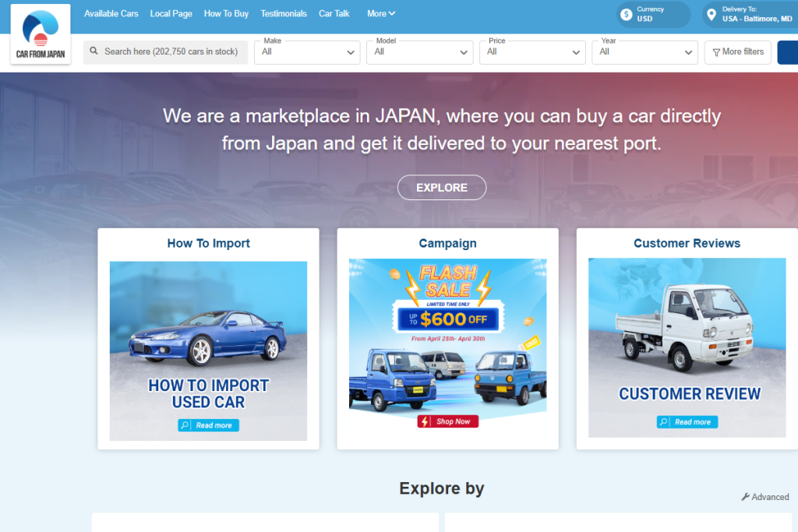Open the Make dropdown
The image size is (798, 532).
[307, 52]
